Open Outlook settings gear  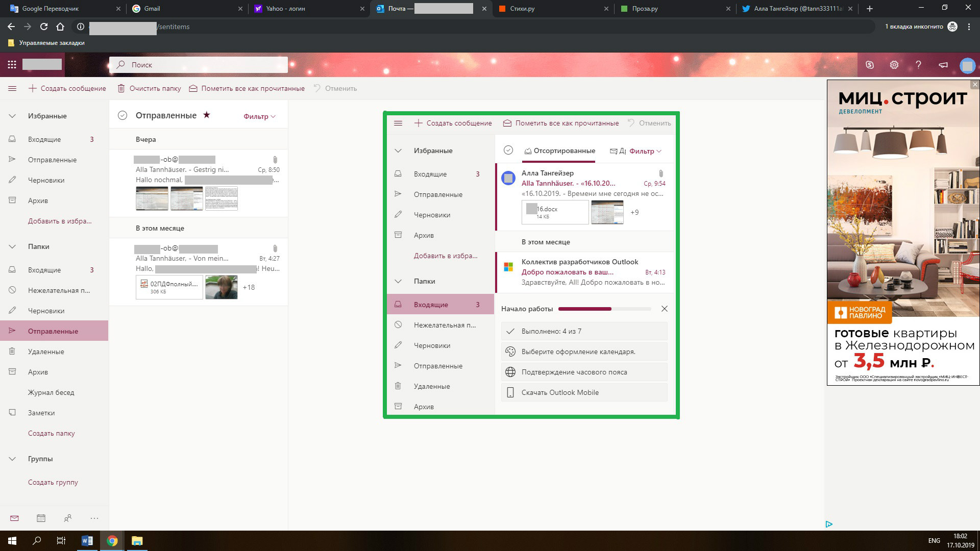[x=894, y=65]
